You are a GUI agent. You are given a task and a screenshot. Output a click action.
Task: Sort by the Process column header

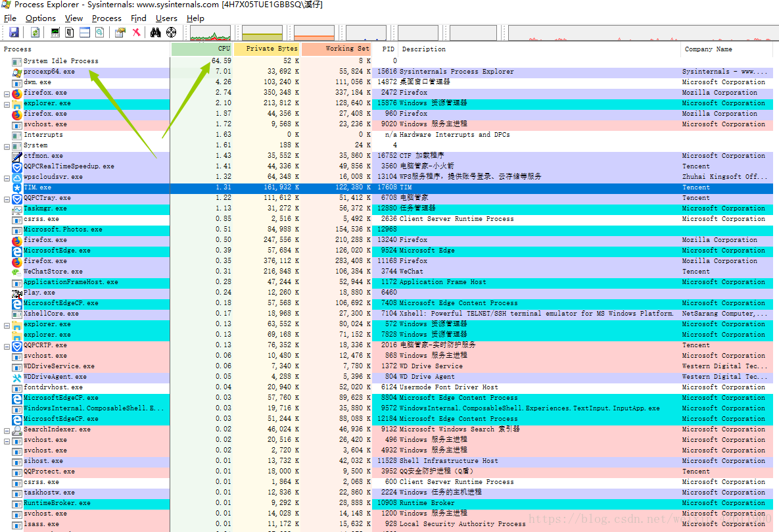tap(85, 49)
